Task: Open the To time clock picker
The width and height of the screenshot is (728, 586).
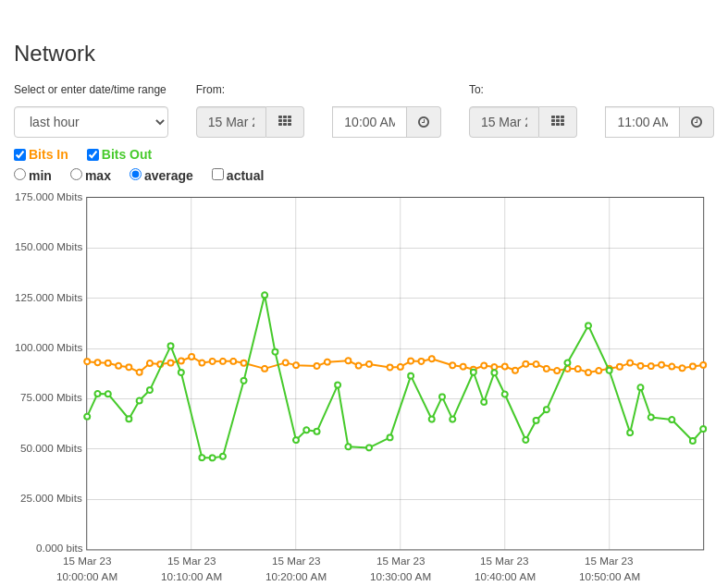Action: point(697,122)
